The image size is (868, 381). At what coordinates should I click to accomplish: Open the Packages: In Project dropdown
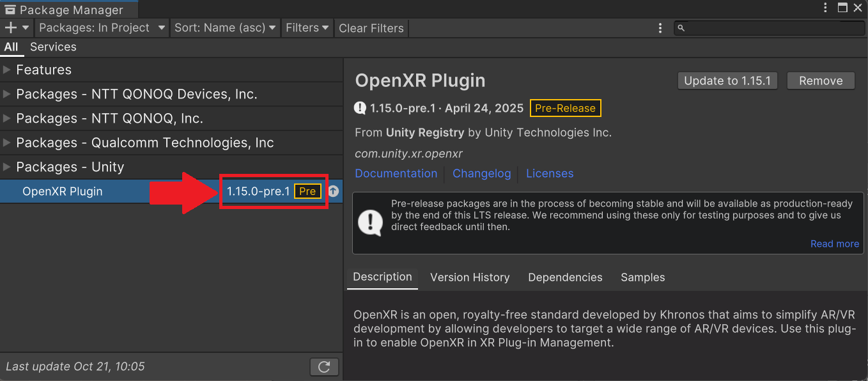click(x=102, y=28)
